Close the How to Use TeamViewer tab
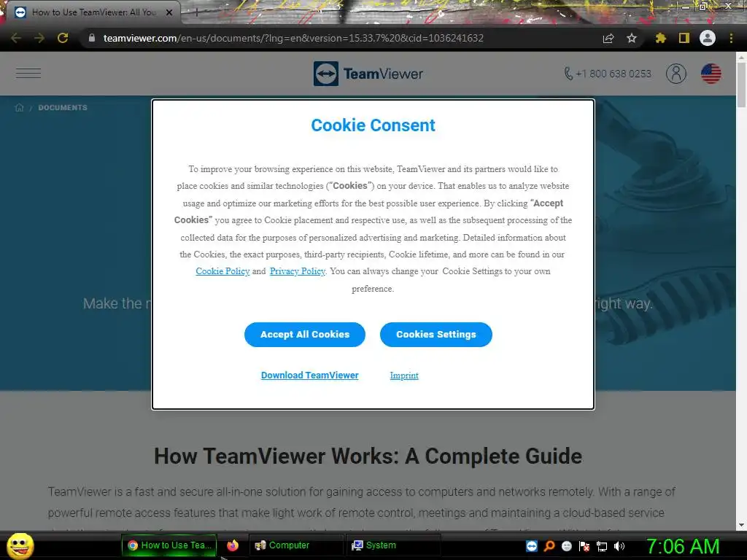Viewport: 747px width, 560px height. [169, 12]
